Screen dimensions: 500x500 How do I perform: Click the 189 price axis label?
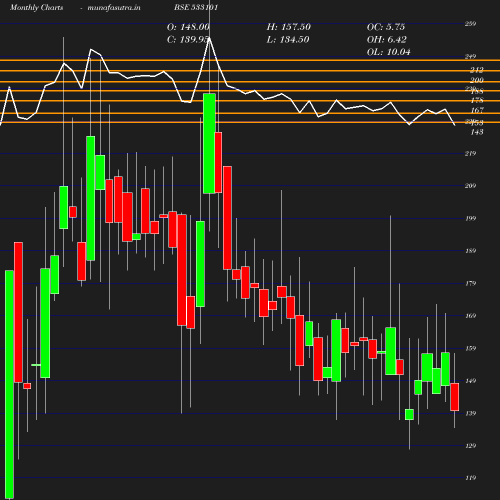470,251
